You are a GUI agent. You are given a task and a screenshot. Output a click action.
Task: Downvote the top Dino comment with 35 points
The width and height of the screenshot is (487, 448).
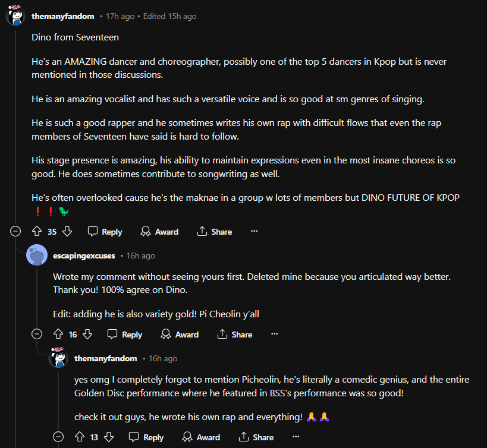pyautogui.click(x=67, y=232)
